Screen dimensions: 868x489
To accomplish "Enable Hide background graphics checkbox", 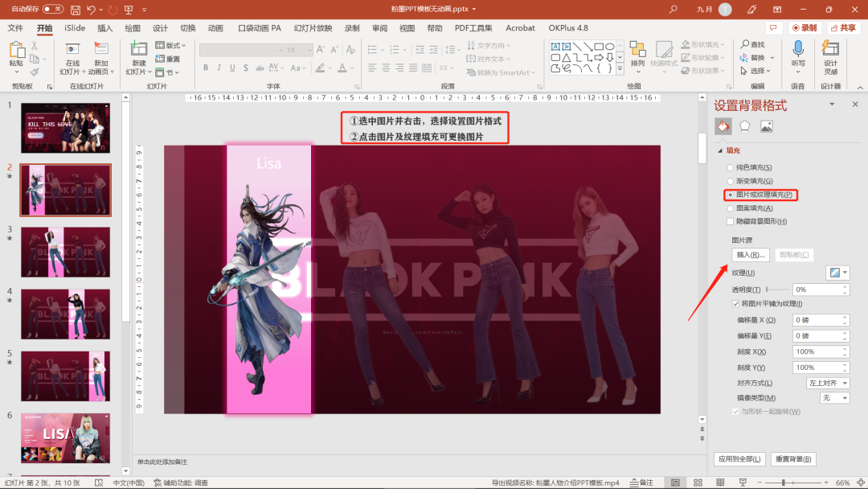I will [x=731, y=221].
